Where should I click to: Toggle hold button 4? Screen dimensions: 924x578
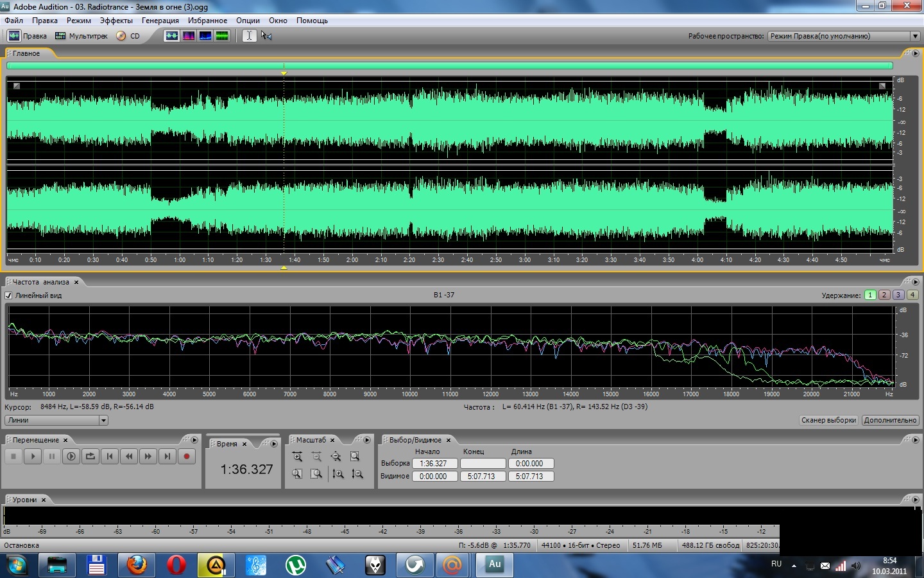pos(912,295)
